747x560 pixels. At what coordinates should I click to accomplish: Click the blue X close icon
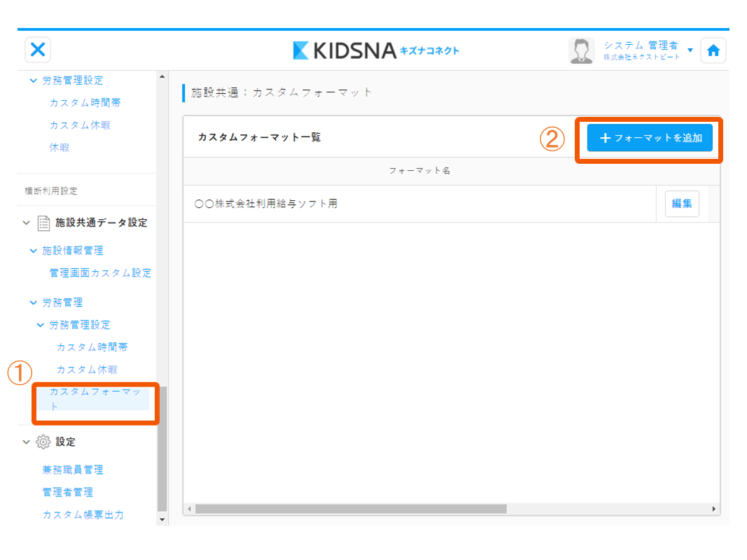38,50
